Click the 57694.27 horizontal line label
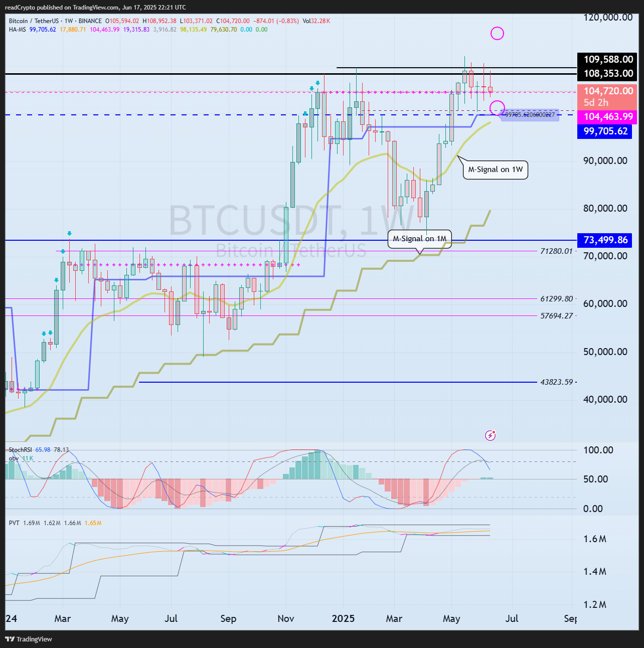 click(x=556, y=315)
